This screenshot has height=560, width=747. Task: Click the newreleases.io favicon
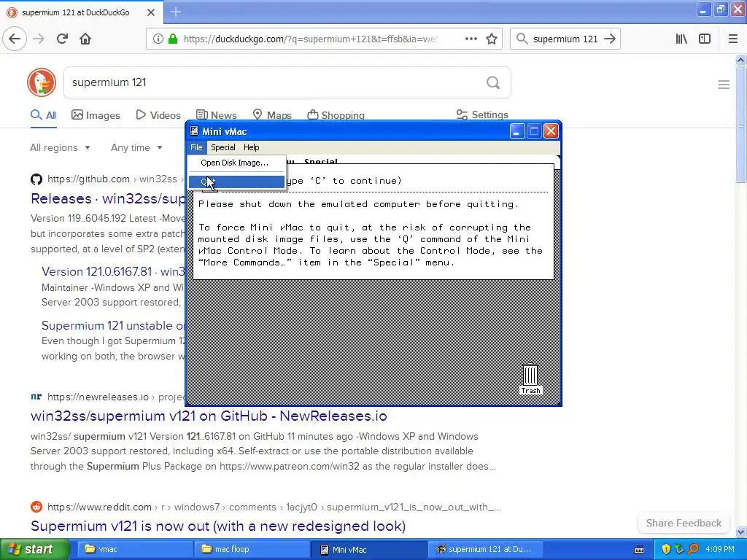pos(36,396)
